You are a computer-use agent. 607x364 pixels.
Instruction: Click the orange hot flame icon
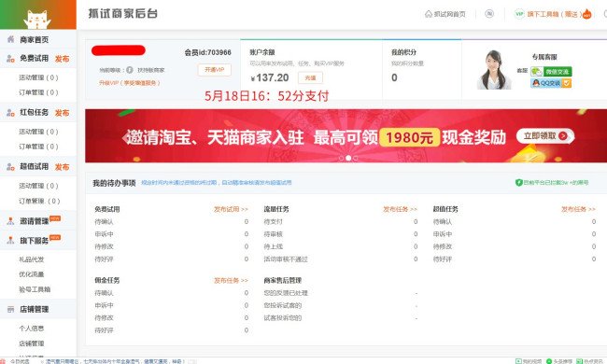[x=586, y=14]
